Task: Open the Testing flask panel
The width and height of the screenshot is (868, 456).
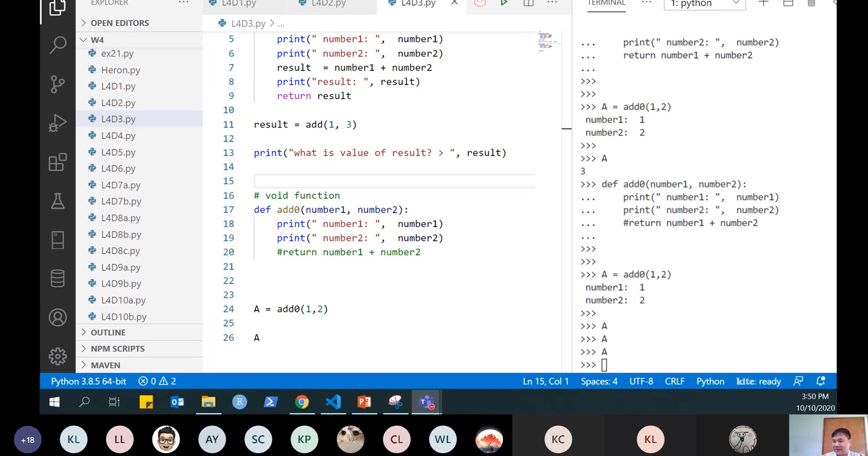Action: coord(58,201)
